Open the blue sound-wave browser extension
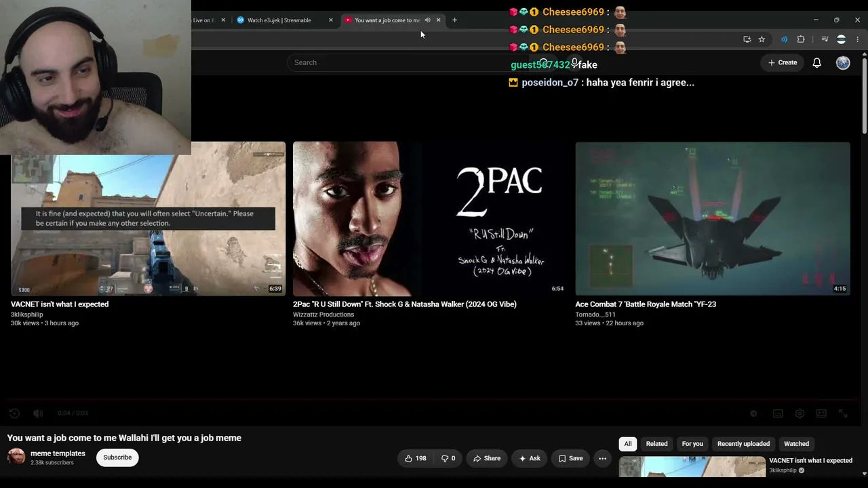 784,39
